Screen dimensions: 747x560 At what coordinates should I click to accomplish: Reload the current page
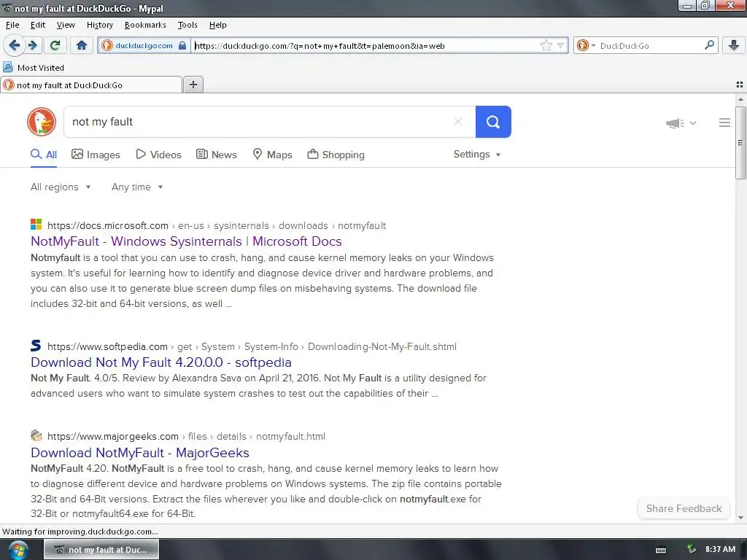[x=55, y=45]
